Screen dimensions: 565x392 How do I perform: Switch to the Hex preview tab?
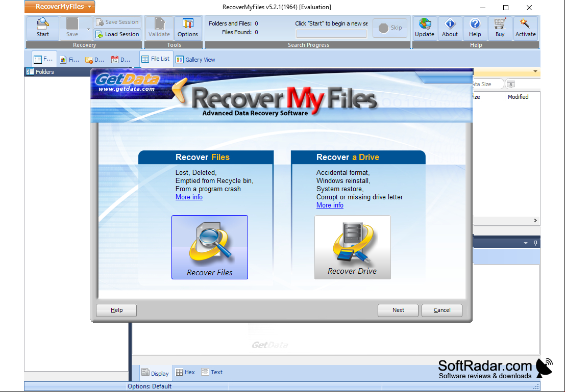click(186, 372)
